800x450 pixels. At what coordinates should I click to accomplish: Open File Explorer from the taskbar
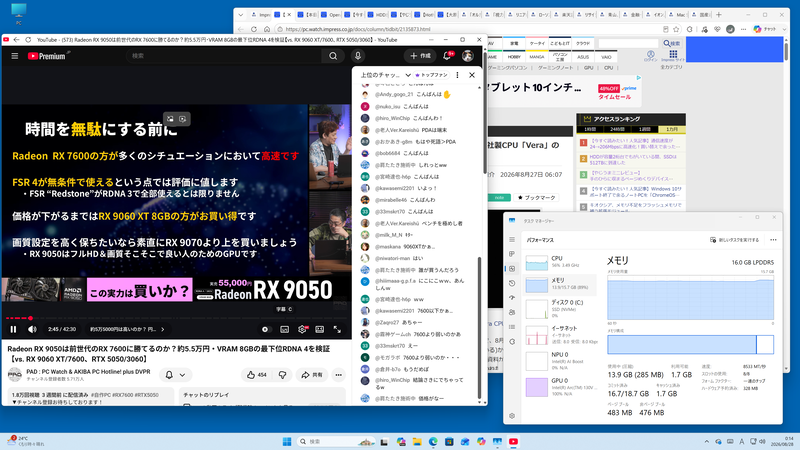pos(417,441)
